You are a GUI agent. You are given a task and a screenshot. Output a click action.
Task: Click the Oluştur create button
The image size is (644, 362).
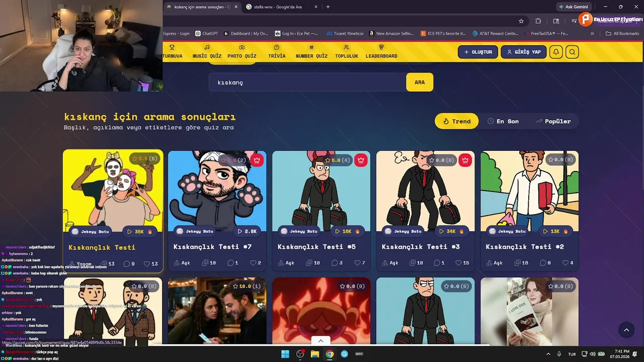tap(478, 52)
